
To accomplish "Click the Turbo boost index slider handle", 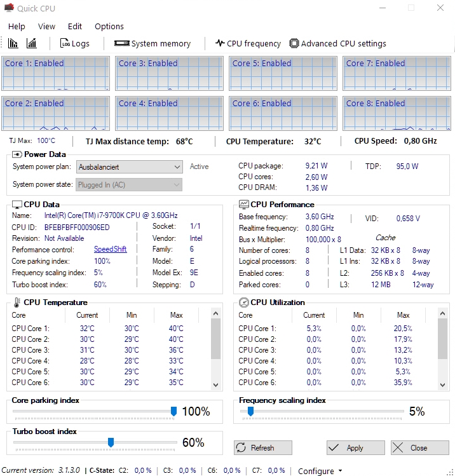I will pos(111,442).
